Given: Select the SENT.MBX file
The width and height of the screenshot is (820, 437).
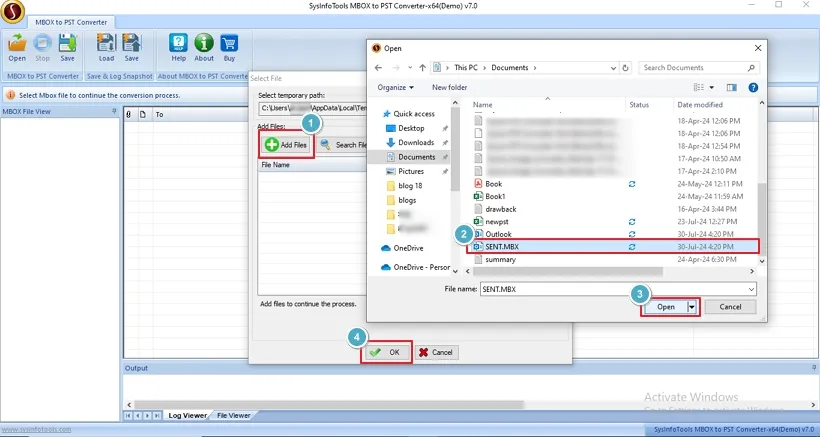Looking at the screenshot, I should click(613, 247).
